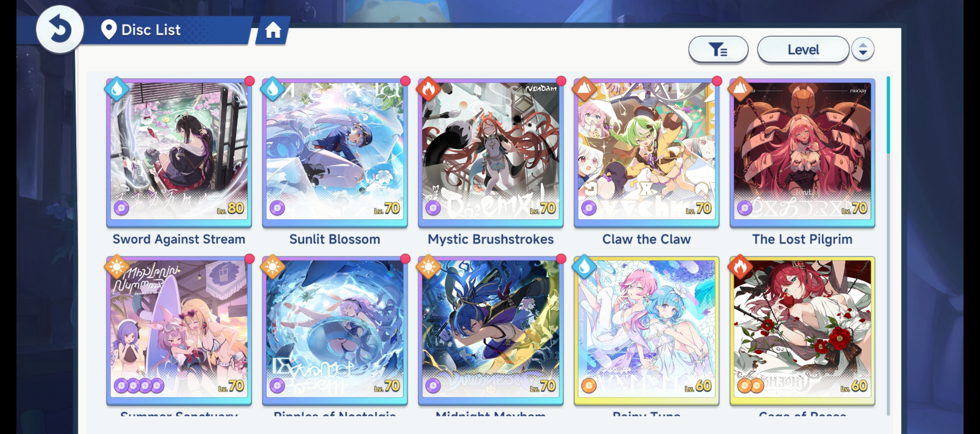
Task: Click the back arrow button
Action: click(60, 29)
